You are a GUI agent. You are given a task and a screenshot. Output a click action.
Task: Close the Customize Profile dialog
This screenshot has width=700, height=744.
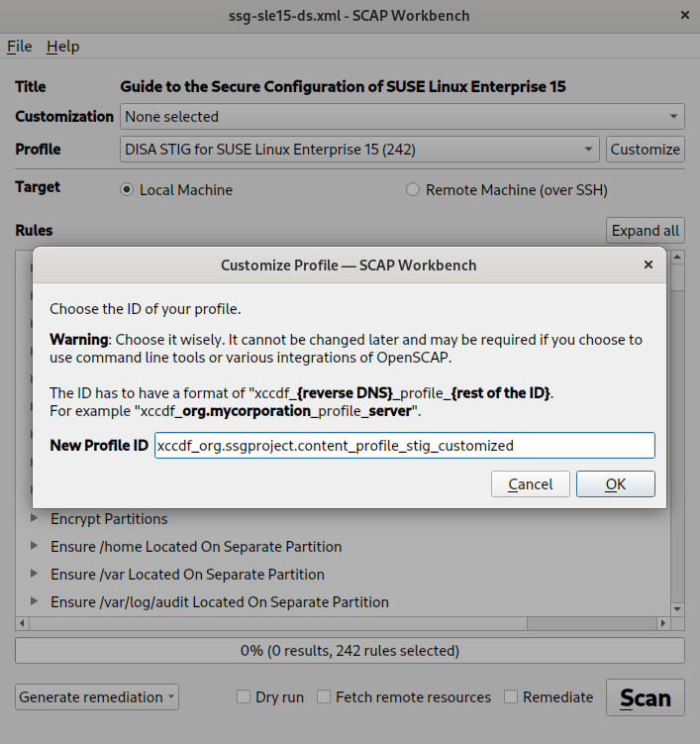click(x=649, y=265)
